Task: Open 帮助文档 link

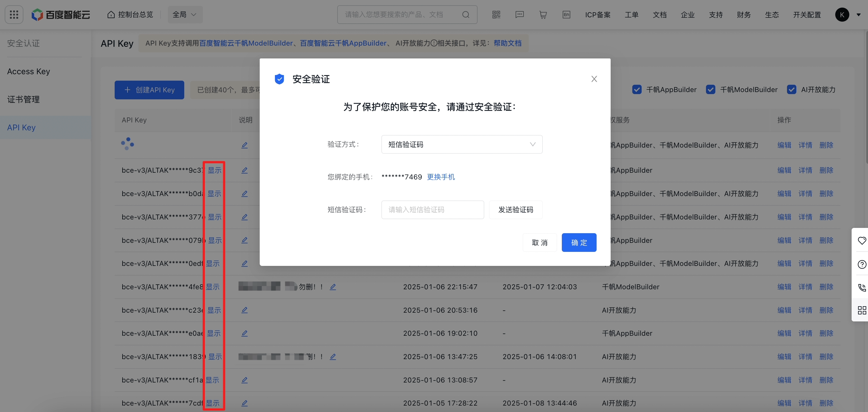Action: [x=507, y=43]
